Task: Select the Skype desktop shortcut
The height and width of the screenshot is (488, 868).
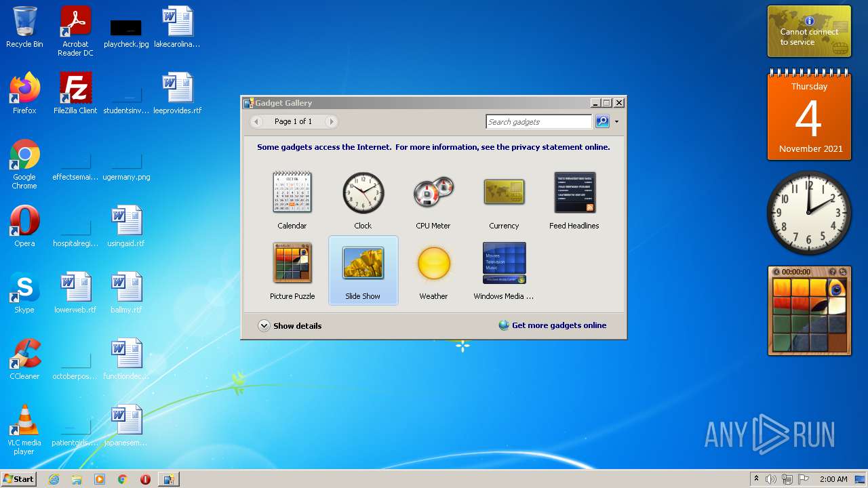Action: (x=24, y=292)
